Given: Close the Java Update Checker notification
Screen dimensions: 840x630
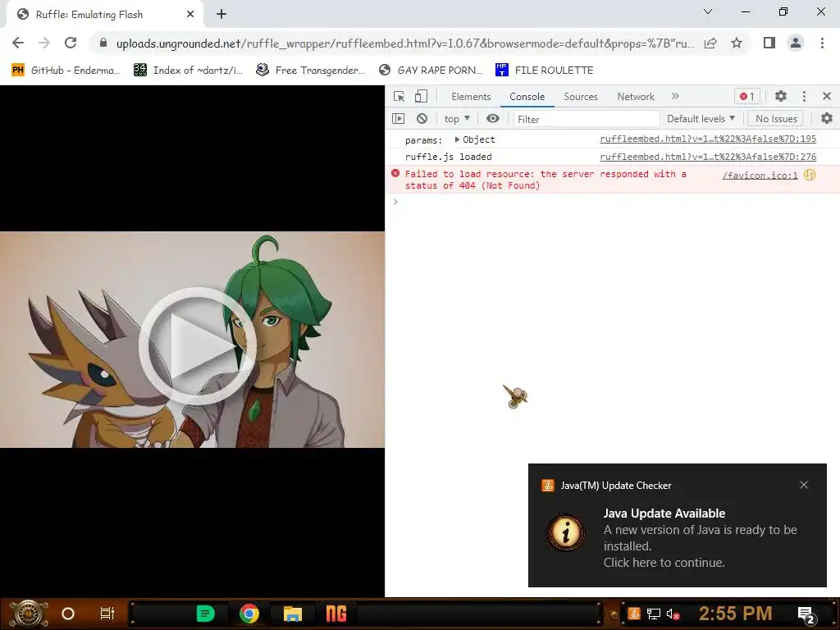Looking at the screenshot, I should tap(804, 485).
